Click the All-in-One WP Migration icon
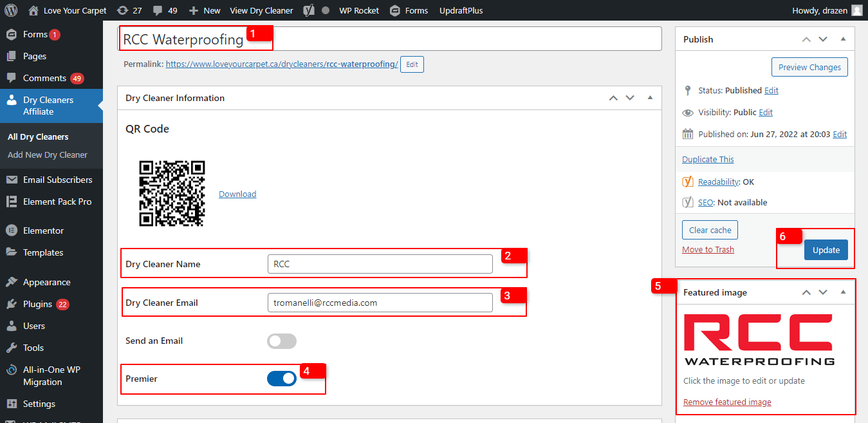The height and width of the screenshot is (423, 868). (x=12, y=370)
